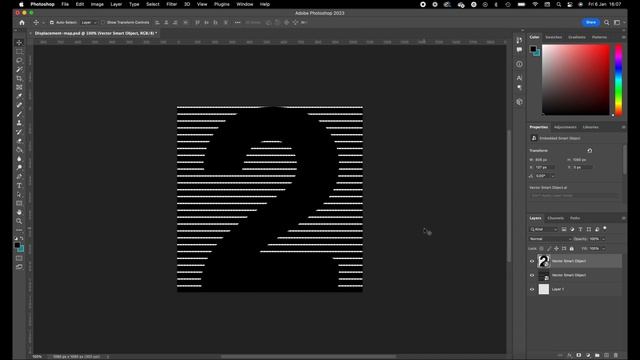Click the vertical hue slider in Color panel
This screenshot has height=360, width=640.
click(619, 80)
